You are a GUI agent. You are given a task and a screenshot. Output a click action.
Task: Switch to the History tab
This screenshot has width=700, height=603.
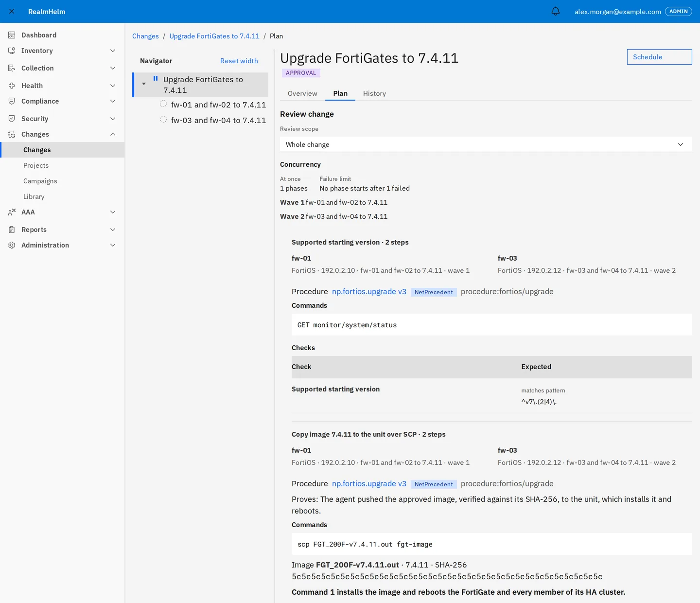(374, 93)
